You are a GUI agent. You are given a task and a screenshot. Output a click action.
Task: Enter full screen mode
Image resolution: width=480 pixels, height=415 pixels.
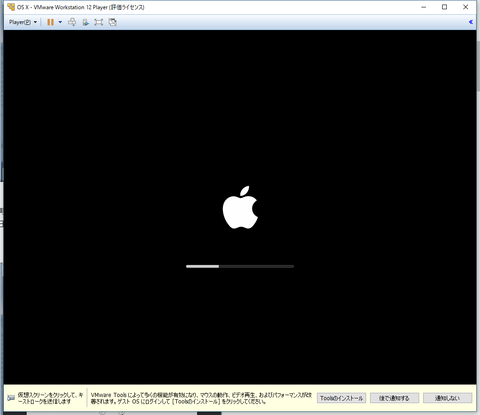pos(99,22)
